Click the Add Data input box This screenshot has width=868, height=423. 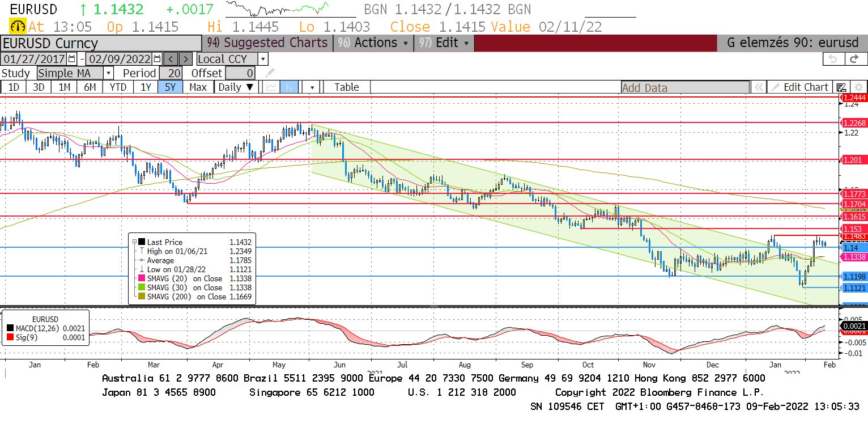point(684,87)
